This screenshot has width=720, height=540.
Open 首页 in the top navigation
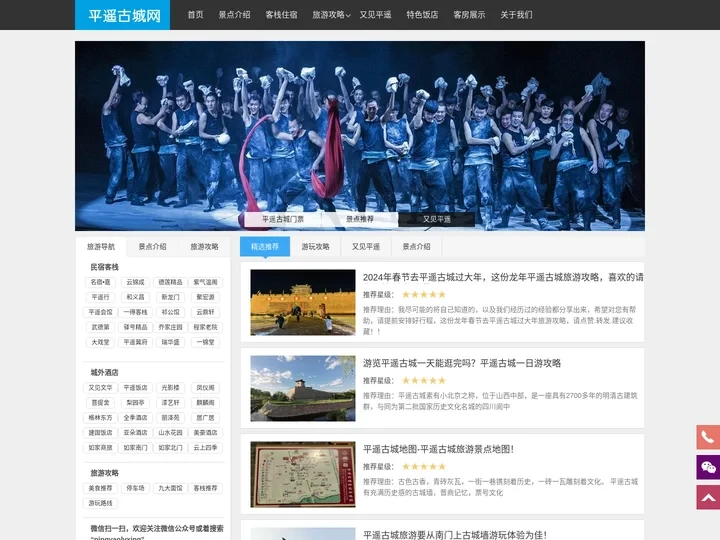[x=195, y=15]
